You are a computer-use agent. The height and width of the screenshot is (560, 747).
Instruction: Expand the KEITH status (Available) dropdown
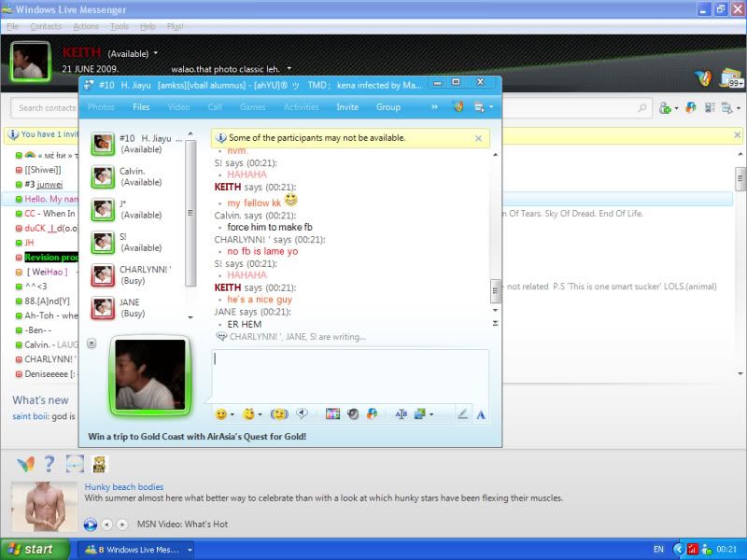click(156, 53)
